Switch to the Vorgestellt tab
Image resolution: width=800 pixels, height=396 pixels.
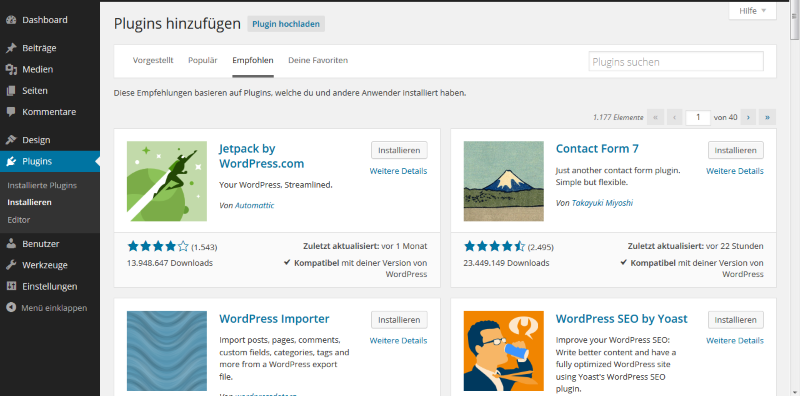click(153, 60)
